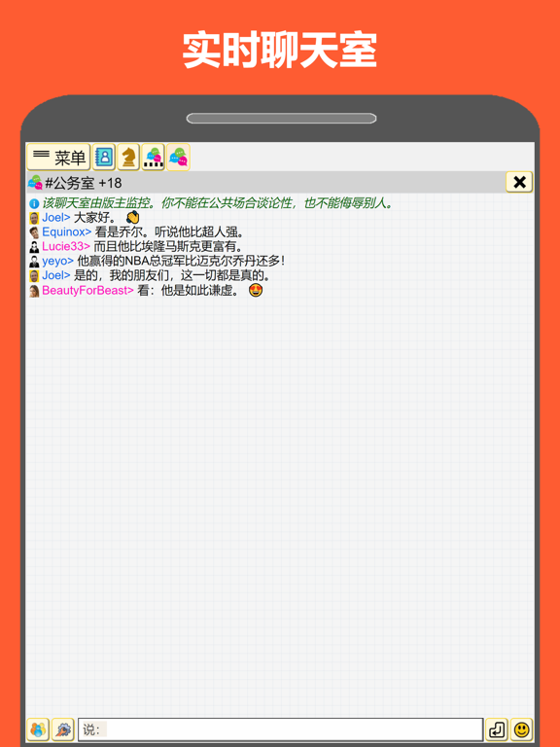Click yeyo's avatar
The image size is (560, 747).
click(34, 261)
